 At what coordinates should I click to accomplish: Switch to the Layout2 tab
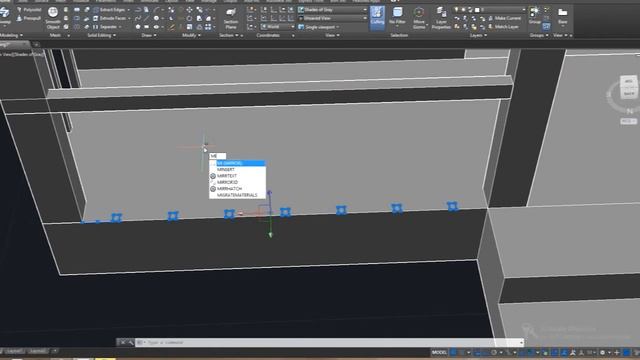[x=38, y=351]
